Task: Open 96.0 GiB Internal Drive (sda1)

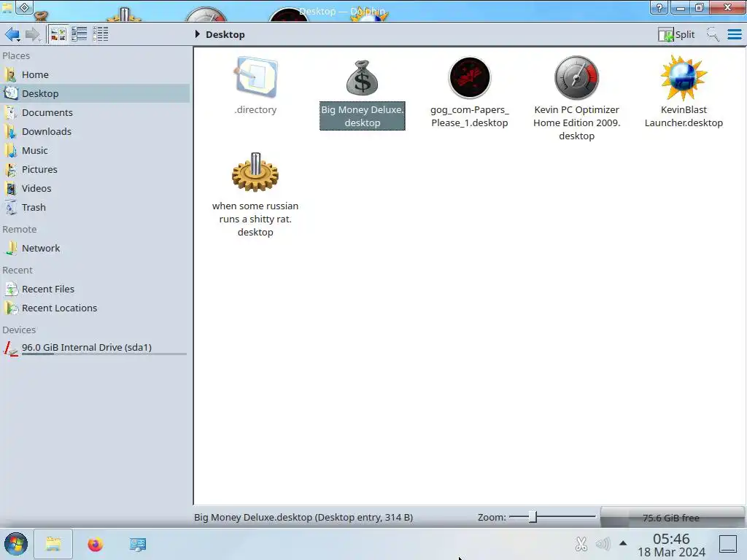Action: point(96,348)
